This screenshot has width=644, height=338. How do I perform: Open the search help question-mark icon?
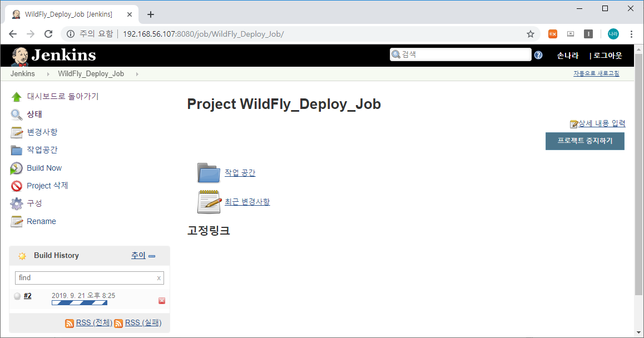[x=538, y=55]
